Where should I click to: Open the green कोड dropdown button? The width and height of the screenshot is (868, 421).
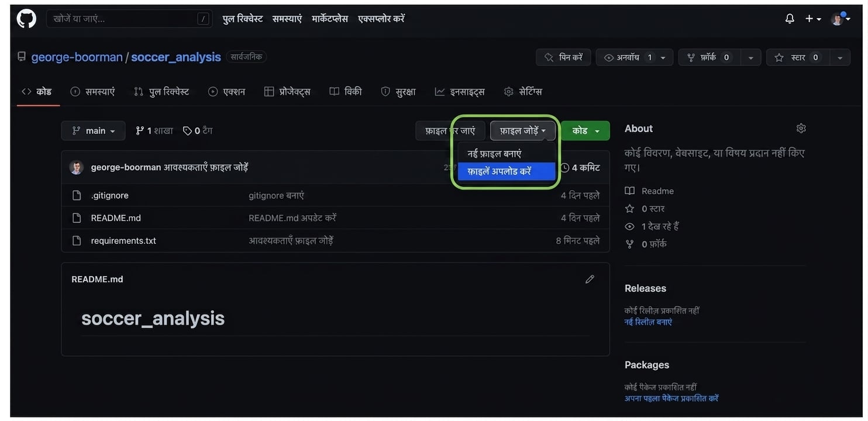pos(585,131)
